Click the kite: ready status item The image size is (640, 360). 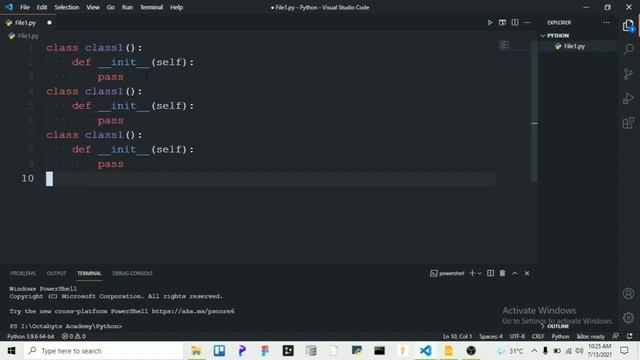click(590, 336)
